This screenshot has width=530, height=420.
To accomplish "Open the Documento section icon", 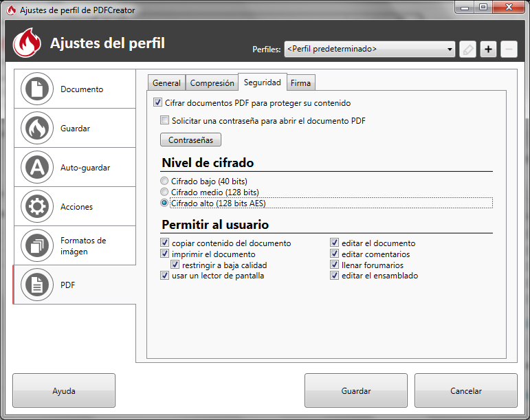I will 37,89.
